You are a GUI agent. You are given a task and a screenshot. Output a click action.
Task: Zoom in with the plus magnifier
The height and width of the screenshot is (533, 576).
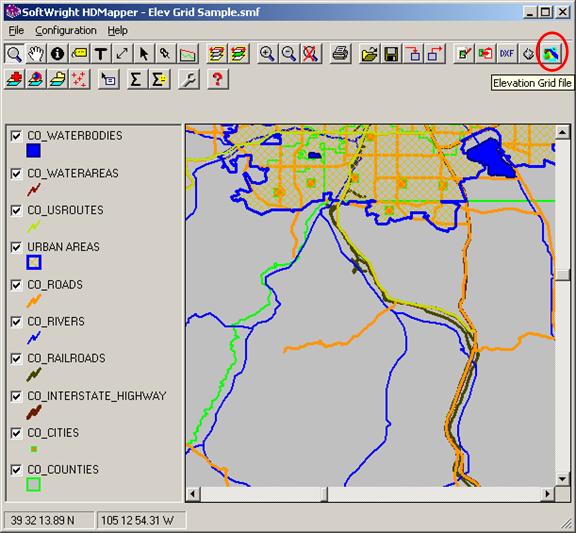coord(267,54)
